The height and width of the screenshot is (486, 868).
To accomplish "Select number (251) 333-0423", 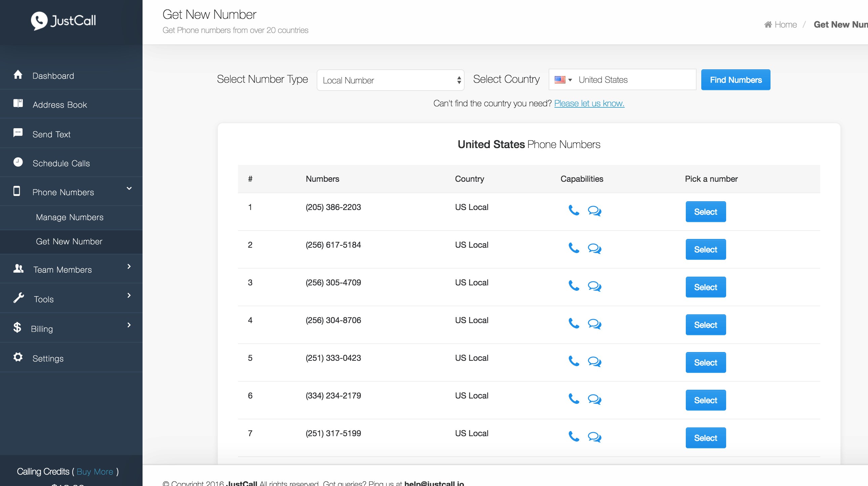I will [x=705, y=362].
